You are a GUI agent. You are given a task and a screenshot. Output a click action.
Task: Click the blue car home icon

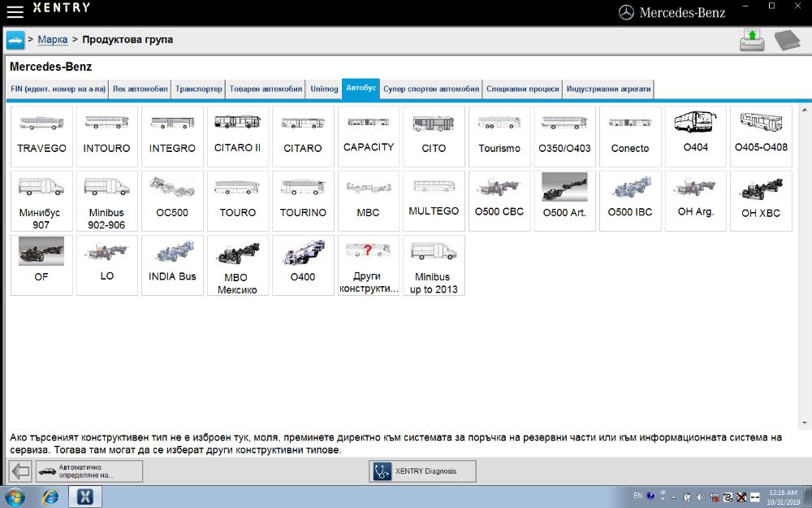tap(15, 40)
